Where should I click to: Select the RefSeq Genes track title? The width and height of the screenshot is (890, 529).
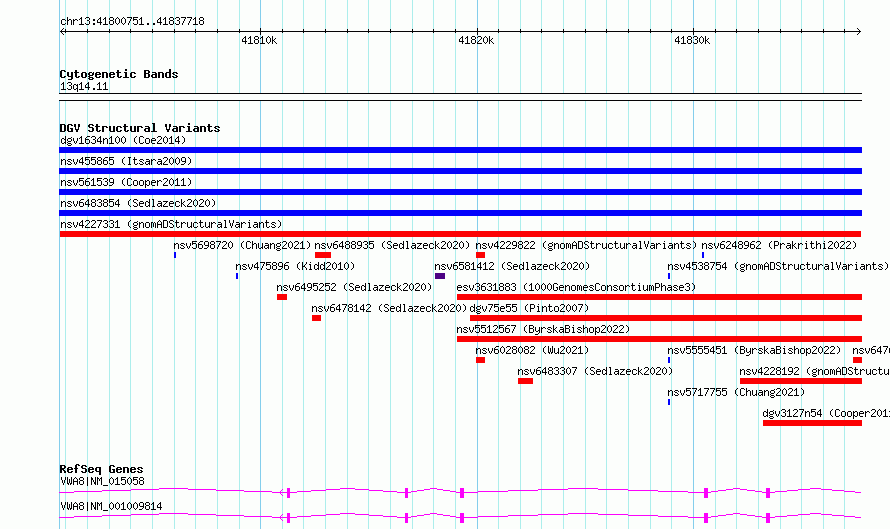(x=101, y=469)
